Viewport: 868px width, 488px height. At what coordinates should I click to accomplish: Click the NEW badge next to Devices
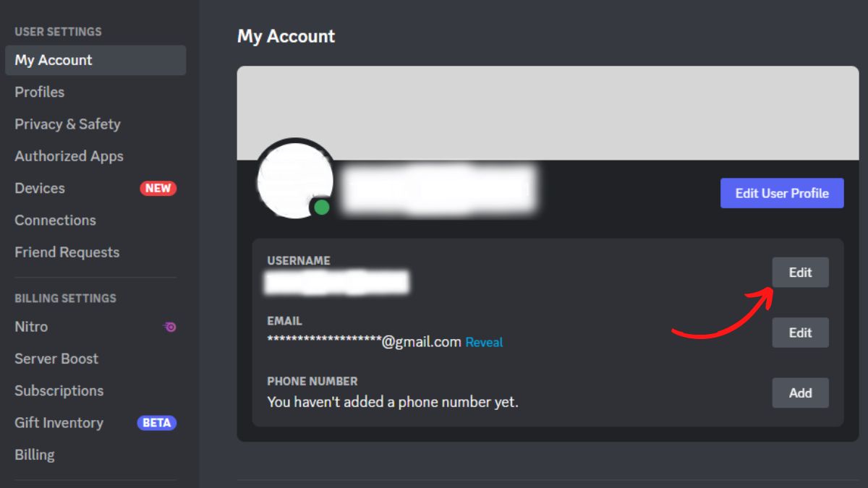[x=157, y=188]
